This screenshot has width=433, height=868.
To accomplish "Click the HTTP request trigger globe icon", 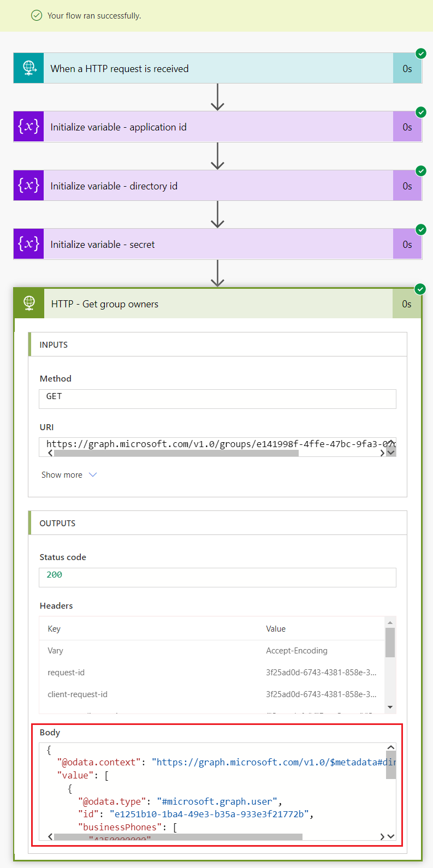I will 28,68.
